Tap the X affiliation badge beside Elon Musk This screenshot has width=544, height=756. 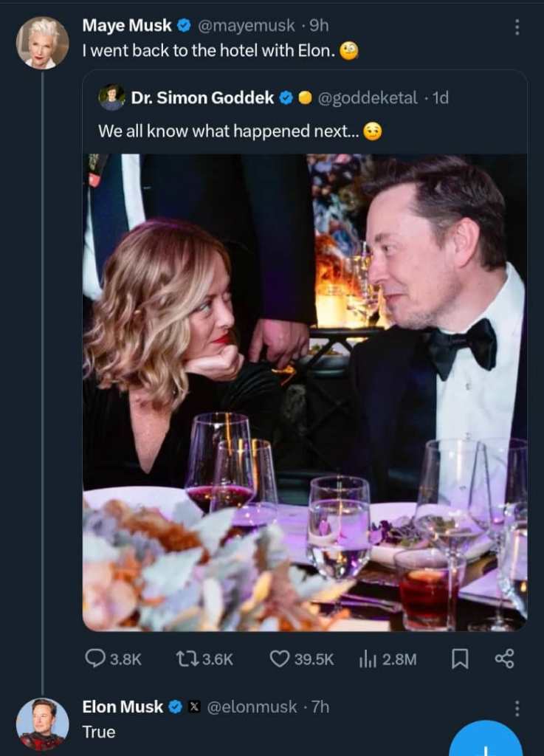pyautogui.click(x=194, y=707)
